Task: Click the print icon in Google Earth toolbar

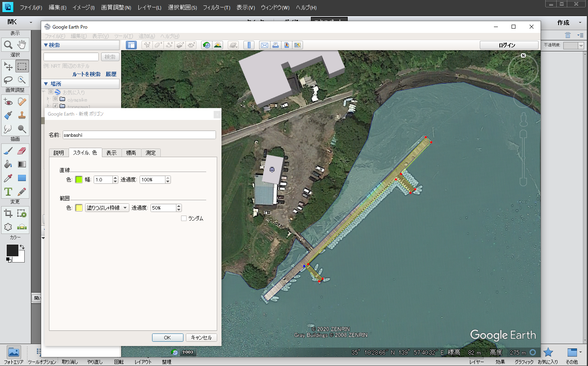Action: [276, 45]
